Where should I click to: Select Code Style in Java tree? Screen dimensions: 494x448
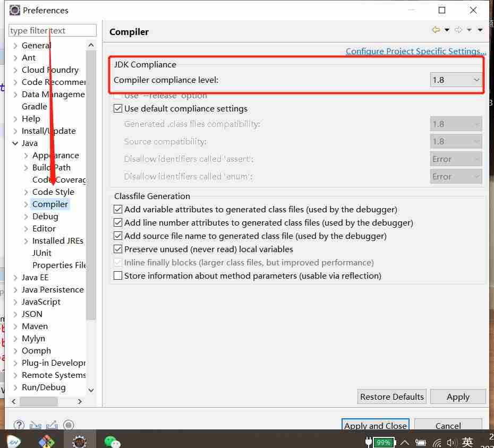pos(53,192)
